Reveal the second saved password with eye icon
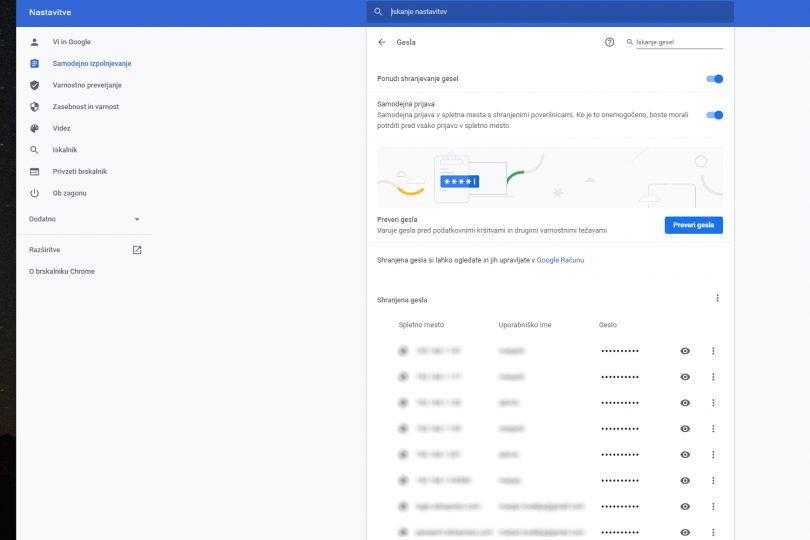 click(x=685, y=377)
